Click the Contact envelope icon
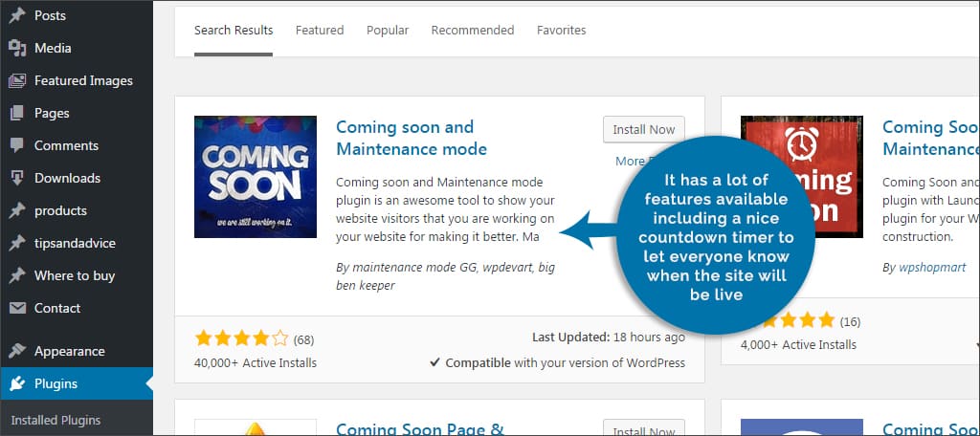 pyautogui.click(x=17, y=308)
